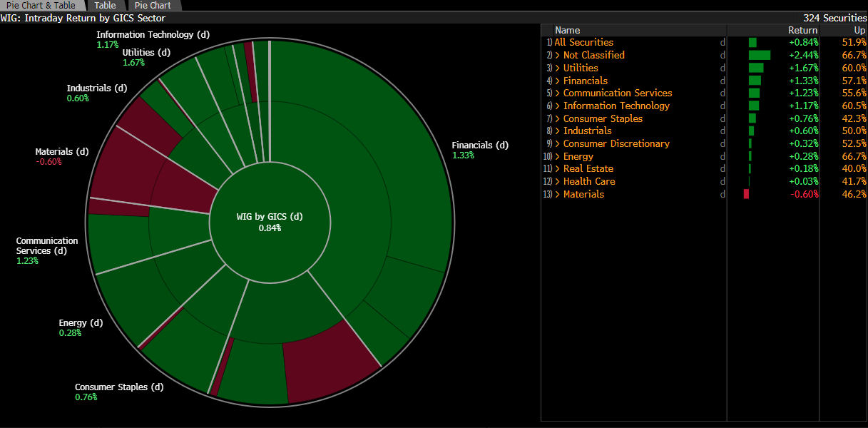Switch to the Table tab
Image resolution: width=868 pixels, height=428 pixels.
[x=105, y=5]
